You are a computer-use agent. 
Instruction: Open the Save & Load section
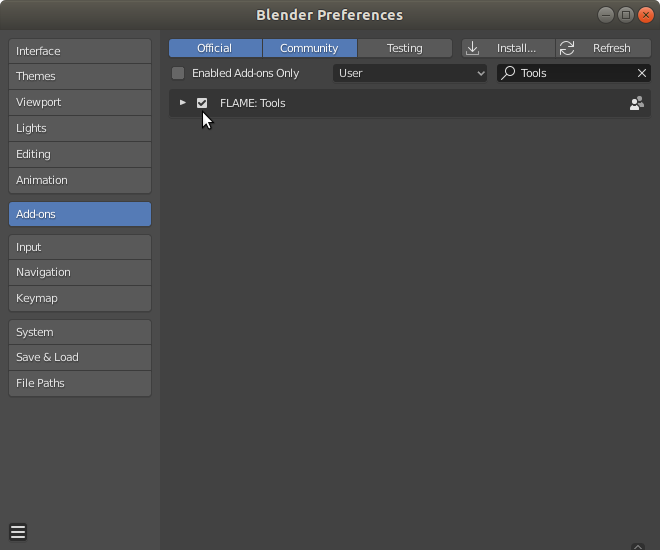click(80, 357)
